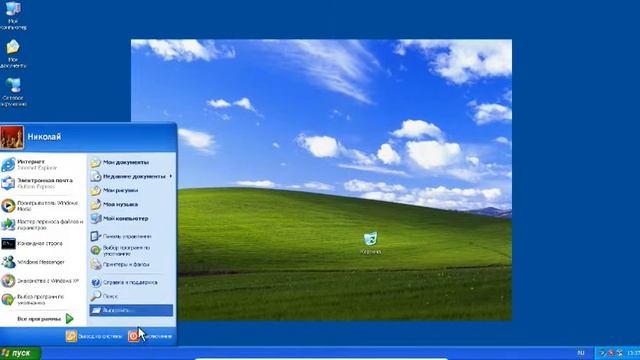Click the user name Николай
Screen dimensions: 640x360
pos(44,137)
